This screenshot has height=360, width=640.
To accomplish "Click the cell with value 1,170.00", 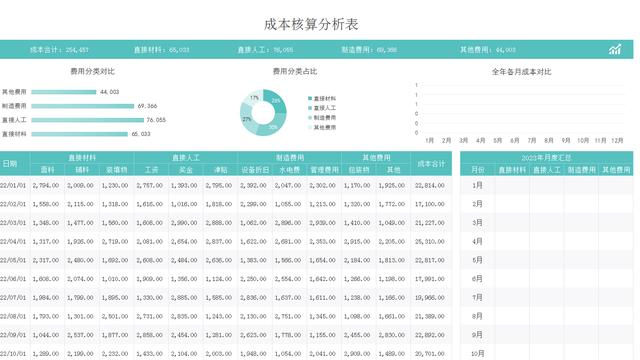I will [358, 185].
